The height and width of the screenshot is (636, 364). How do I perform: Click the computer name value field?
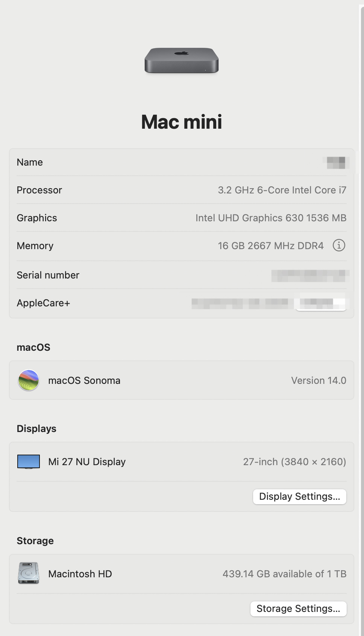point(336,162)
